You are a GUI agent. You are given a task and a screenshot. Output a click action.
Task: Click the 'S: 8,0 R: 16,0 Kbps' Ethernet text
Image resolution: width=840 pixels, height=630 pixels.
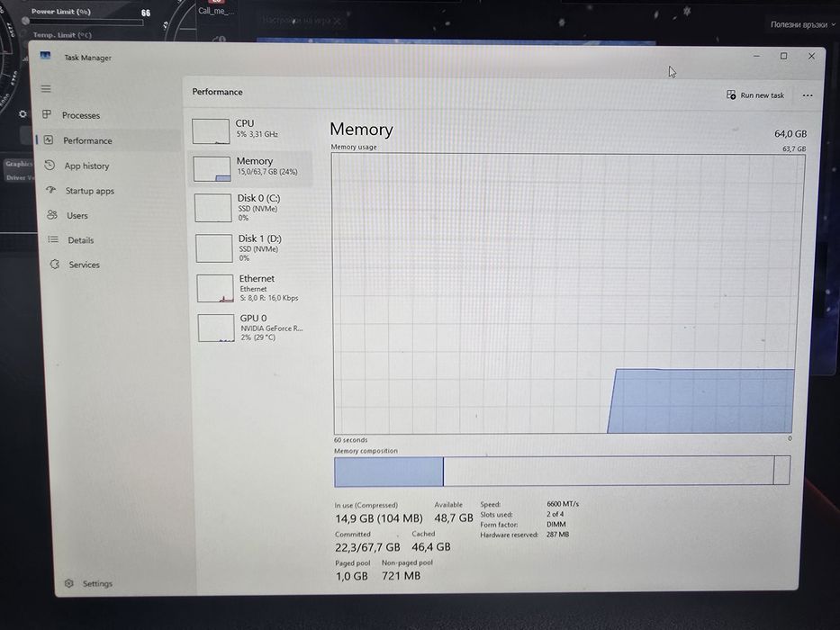[x=269, y=298]
